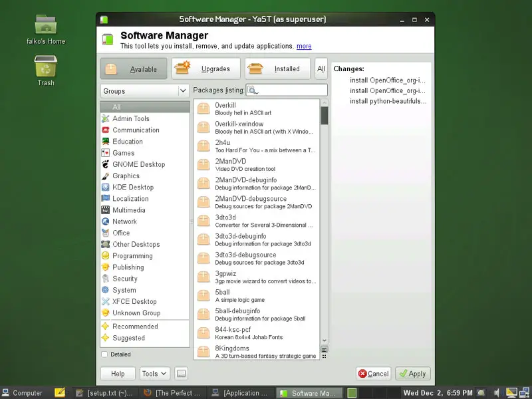This screenshot has height=399, width=532.
Task: Select the Unknown Group entry
Action: pyautogui.click(x=145, y=313)
